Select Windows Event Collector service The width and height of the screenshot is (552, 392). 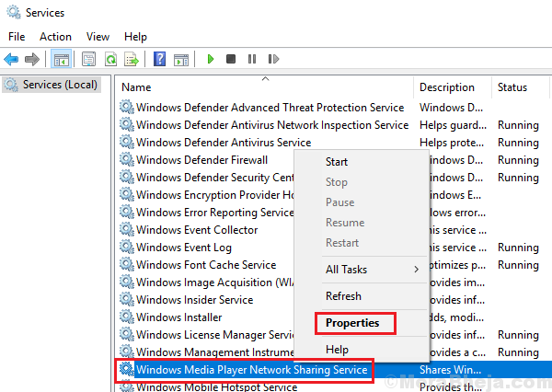[197, 230]
